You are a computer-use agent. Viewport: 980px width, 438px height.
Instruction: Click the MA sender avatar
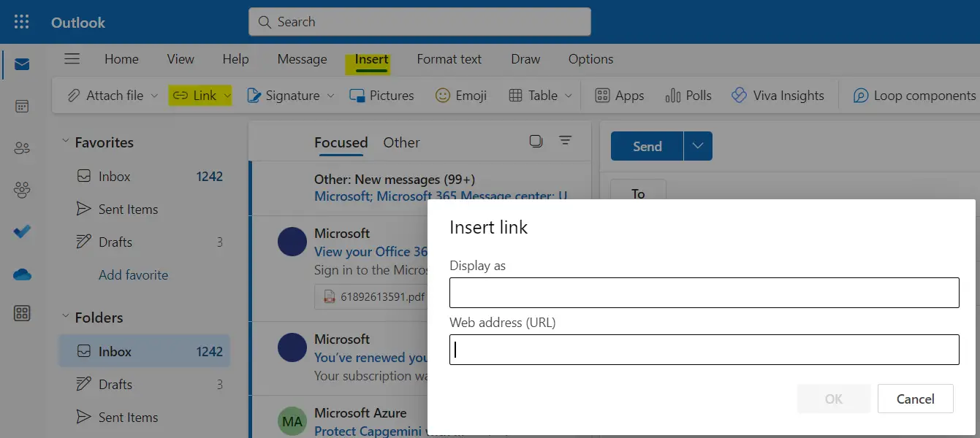pos(292,422)
